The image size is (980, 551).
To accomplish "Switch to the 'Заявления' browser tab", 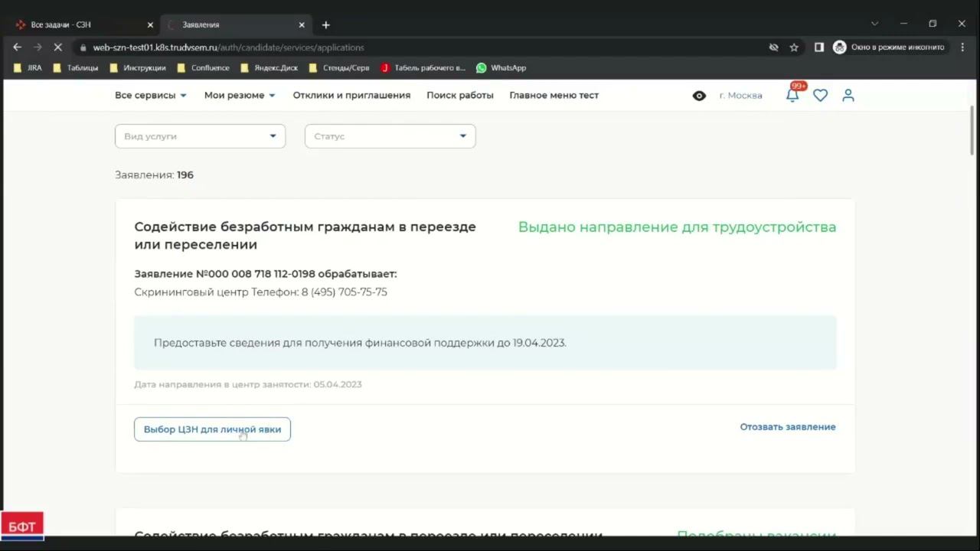I will tap(235, 24).
